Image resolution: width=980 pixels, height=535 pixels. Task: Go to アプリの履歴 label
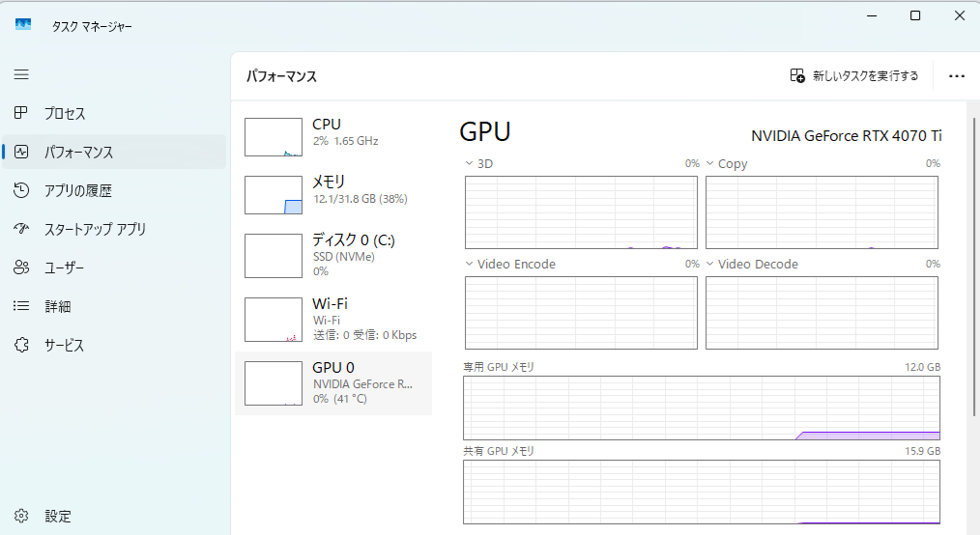(78, 191)
